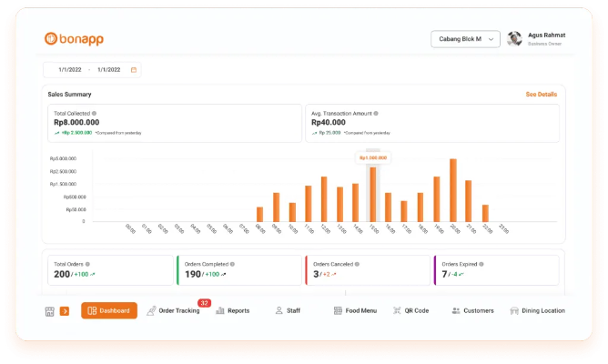Click the Customers people icon
Viewport: 608px width, 364px height.
455,310
